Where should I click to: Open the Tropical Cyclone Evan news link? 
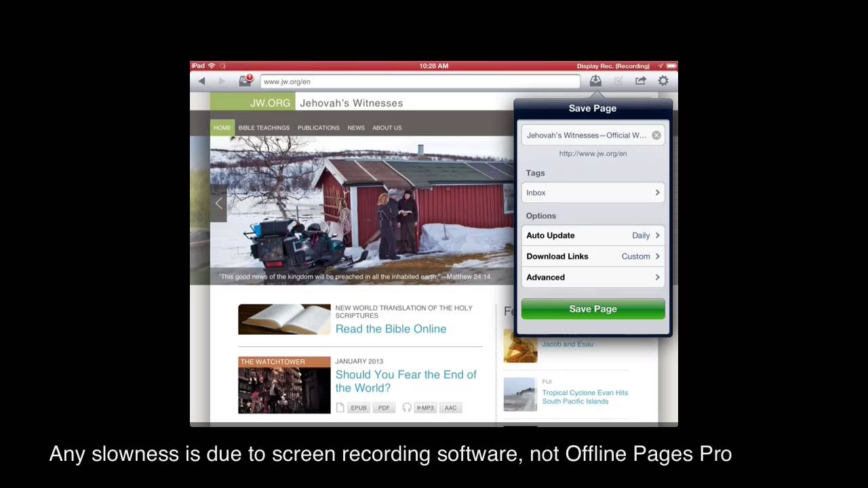click(585, 396)
